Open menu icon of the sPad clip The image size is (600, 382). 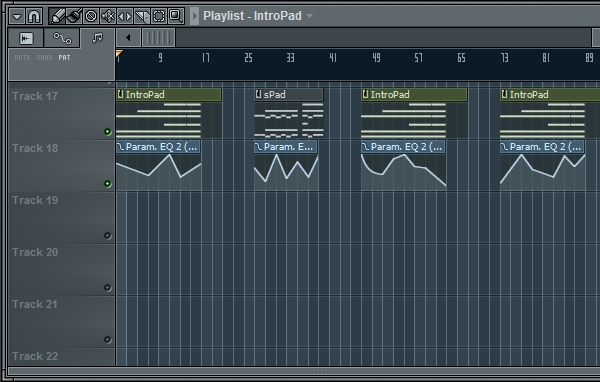(x=259, y=94)
